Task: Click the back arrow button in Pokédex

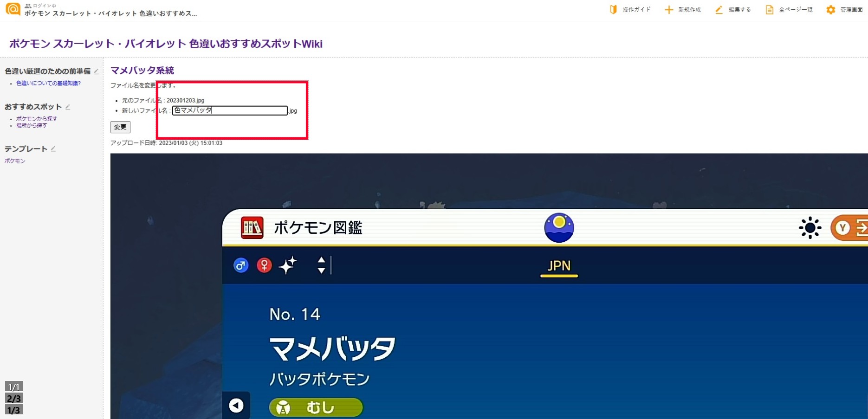Action: (236, 406)
